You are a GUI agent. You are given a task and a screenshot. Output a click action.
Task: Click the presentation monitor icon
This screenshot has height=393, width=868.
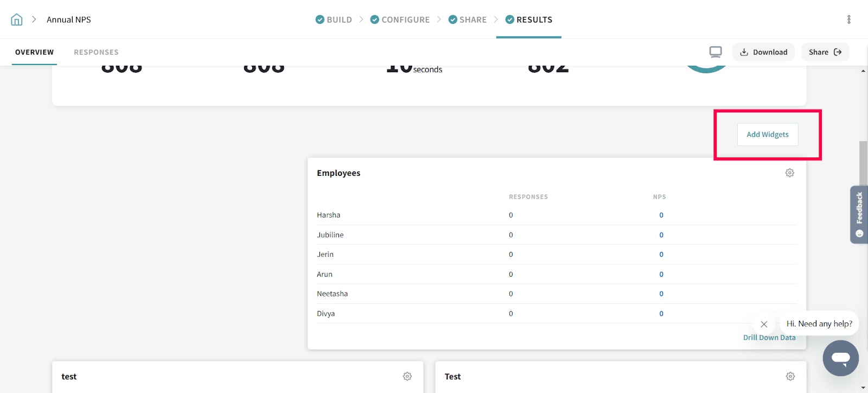tap(716, 52)
